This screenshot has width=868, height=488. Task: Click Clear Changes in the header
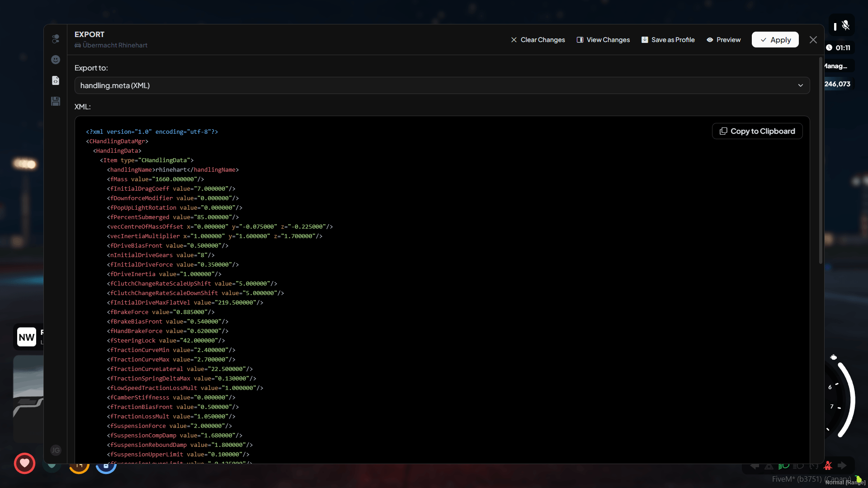click(x=538, y=40)
